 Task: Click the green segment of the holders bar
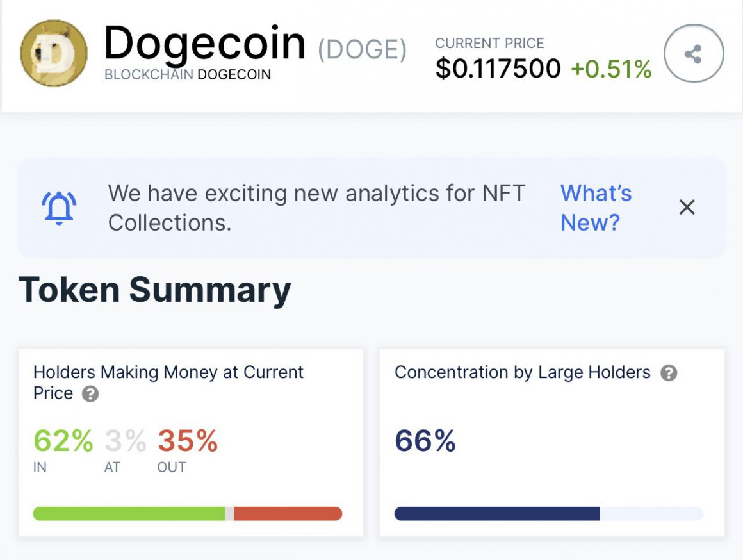pyautogui.click(x=128, y=513)
